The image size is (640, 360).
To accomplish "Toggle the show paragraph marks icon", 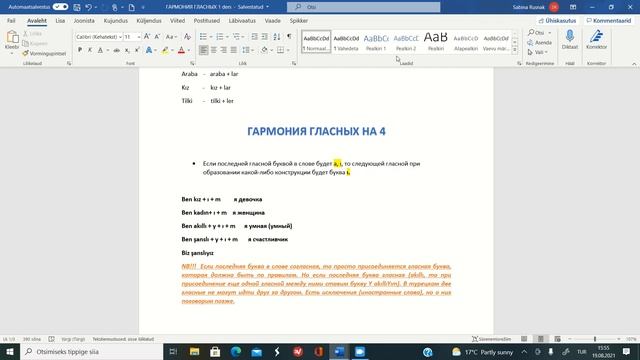I will point(289,37).
